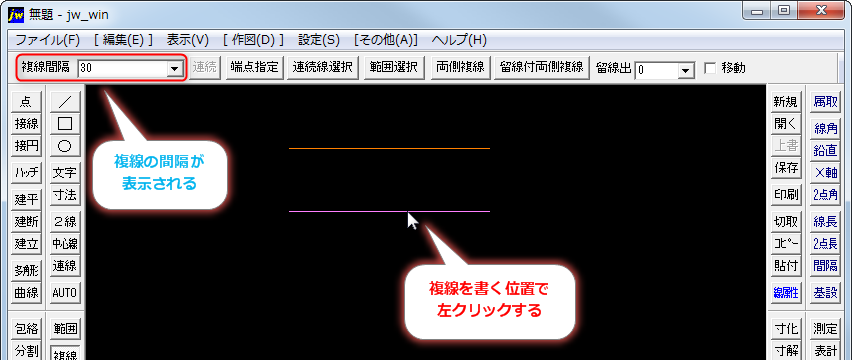The width and height of the screenshot is (852, 360).
Task: Pick the 中心線 center line tool
Action: (65, 244)
